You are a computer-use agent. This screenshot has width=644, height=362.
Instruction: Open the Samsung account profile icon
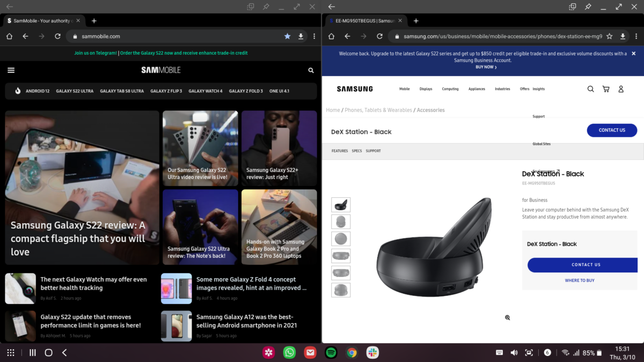pyautogui.click(x=621, y=88)
